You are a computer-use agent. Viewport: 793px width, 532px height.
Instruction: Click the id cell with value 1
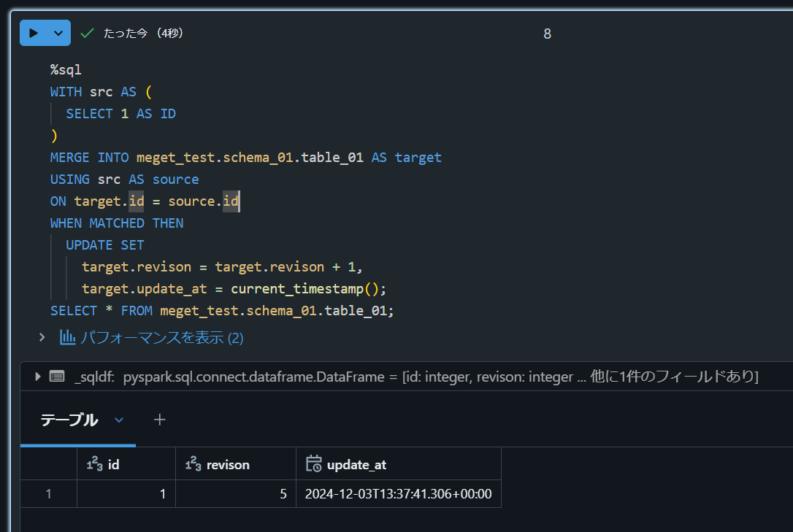pos(126,493)
